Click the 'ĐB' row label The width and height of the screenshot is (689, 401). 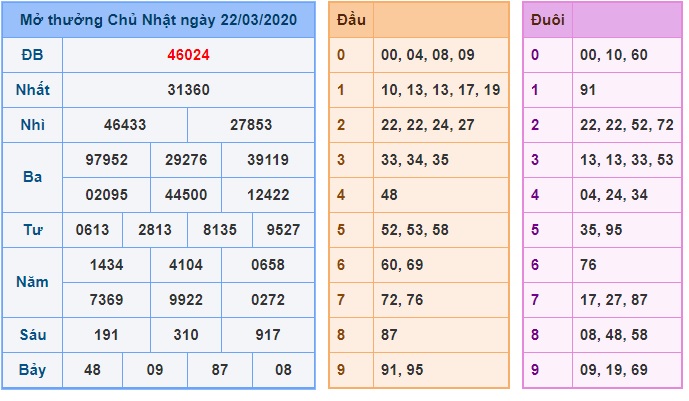point(33,55)
